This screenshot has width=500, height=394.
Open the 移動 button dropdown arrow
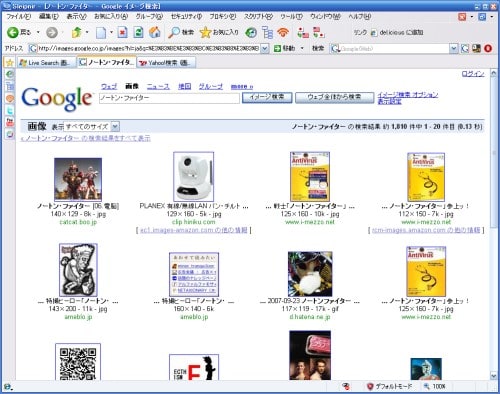tap(302, 48)
